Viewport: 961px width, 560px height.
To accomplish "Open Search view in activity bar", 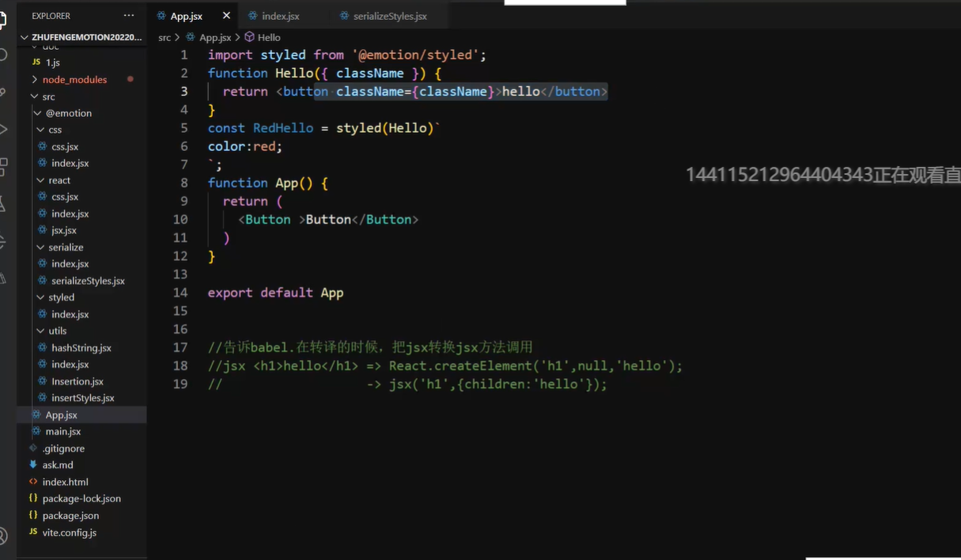I will pos(3,55).
